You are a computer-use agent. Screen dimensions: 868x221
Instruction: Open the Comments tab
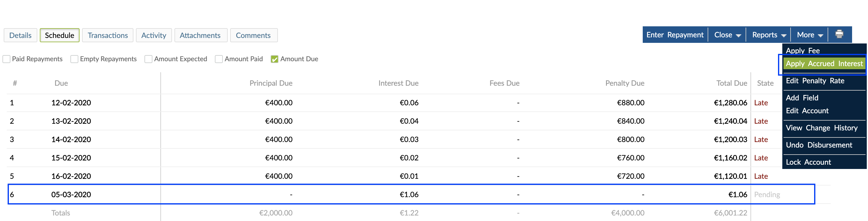pos(253,36)
